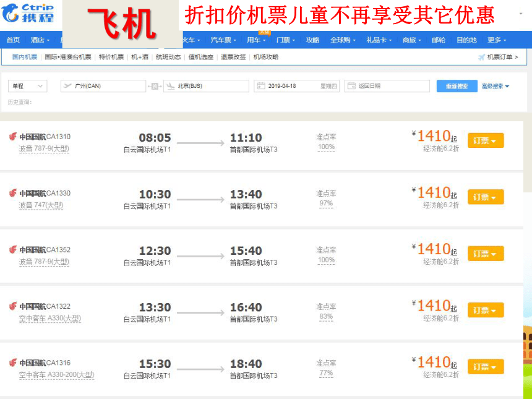Open the 礼品卡 navigation menu
The width and height of the screenshot is (532, 399).
click(379, 40)
